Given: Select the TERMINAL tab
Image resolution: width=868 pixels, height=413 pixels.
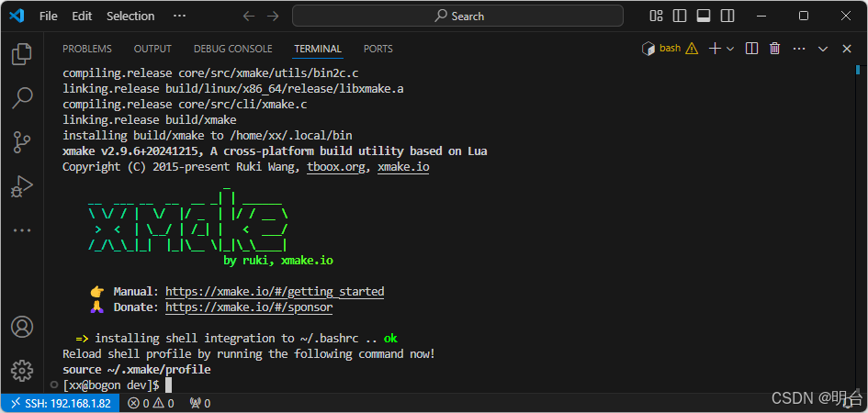Looking at the screenshot, I should (x=318, y=49).
